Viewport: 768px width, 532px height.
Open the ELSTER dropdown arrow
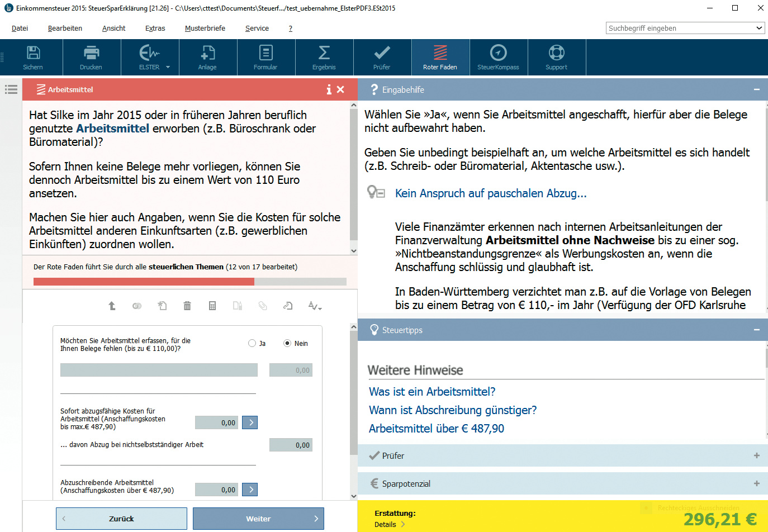[168, 67]
